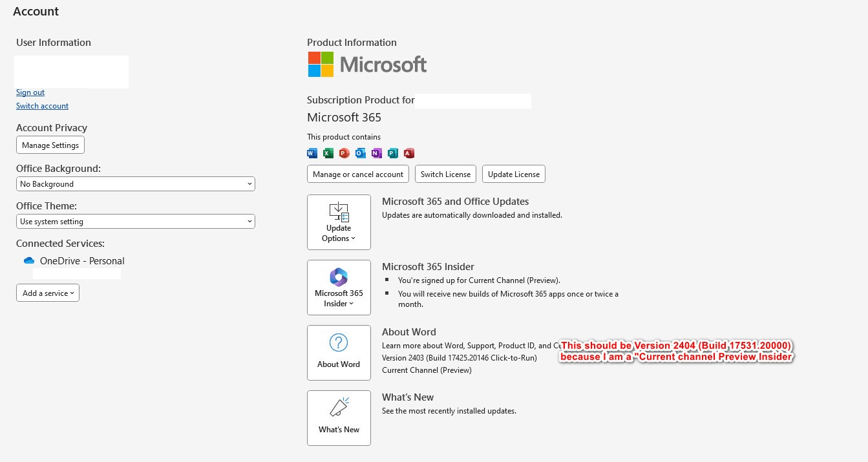Click the Microsoft four-square logo
This screenshot has height=462, width=868.
[321, 64]
